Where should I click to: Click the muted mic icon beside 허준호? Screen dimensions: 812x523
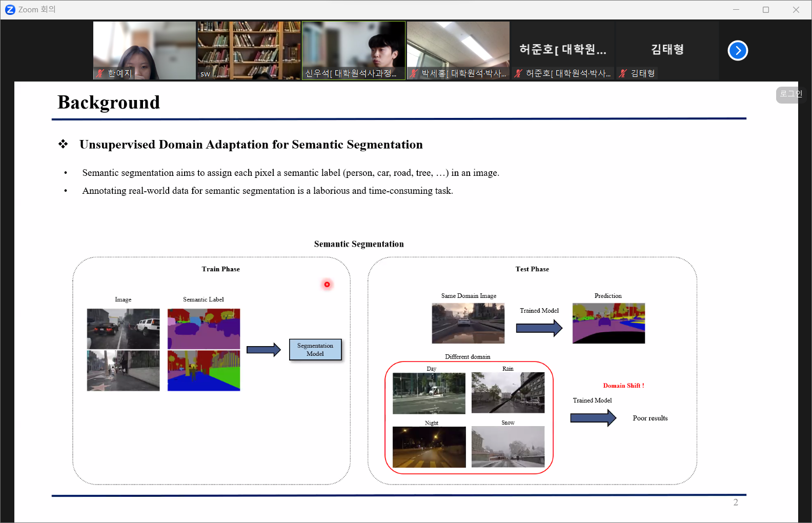518,73
